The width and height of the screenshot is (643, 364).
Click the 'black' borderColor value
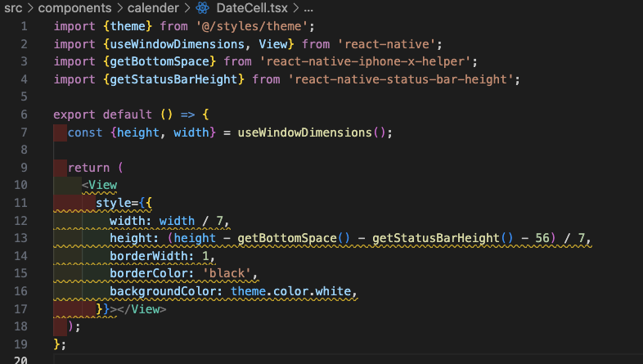point(227,273)
